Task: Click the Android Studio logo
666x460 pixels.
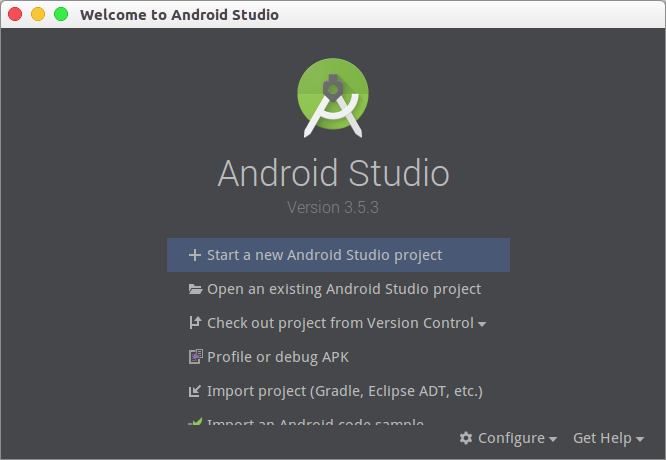Action: click(333, 98)
